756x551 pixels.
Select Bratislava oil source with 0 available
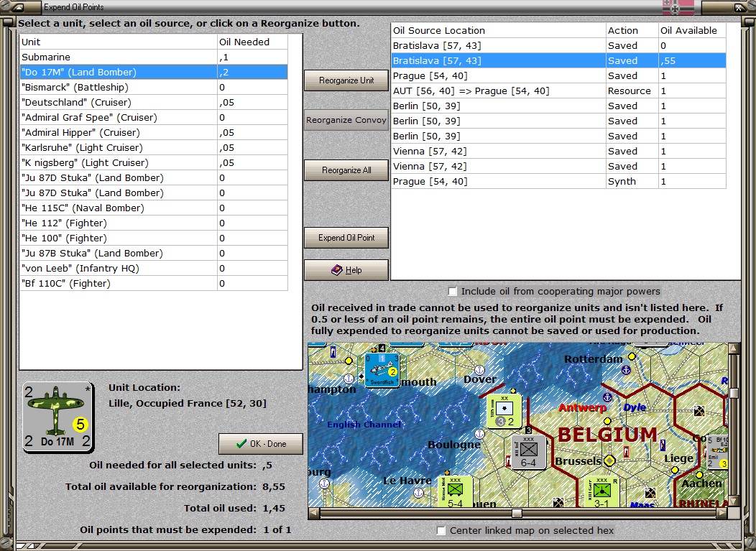[x=558, y=45]
